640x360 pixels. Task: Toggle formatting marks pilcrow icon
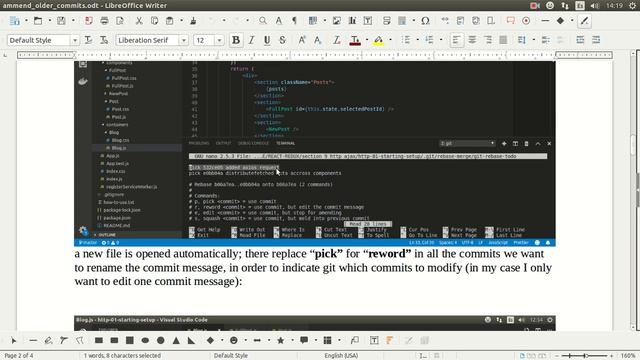point(294,21)
